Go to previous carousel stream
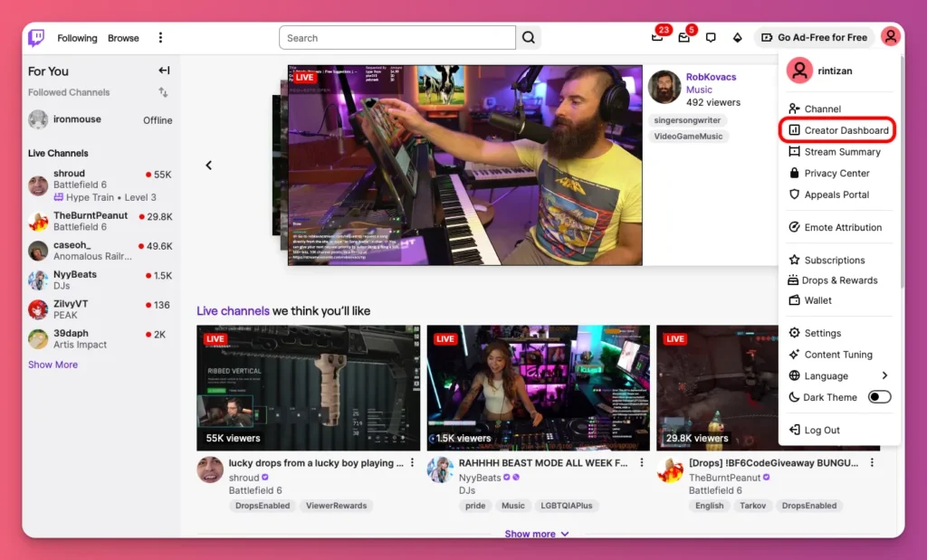The width and height of the screenshot is (927, 560). [209, 166]
